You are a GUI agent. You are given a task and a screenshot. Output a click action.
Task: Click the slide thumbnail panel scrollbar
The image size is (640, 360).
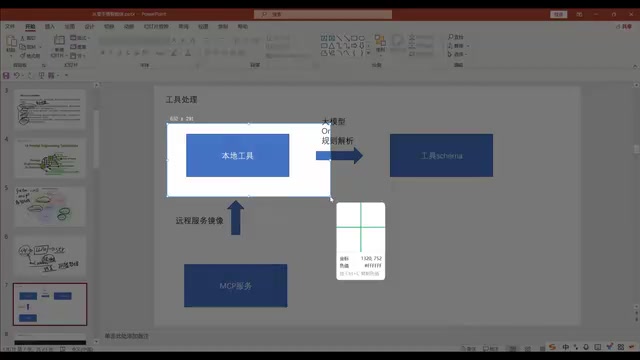click(96, 139)
